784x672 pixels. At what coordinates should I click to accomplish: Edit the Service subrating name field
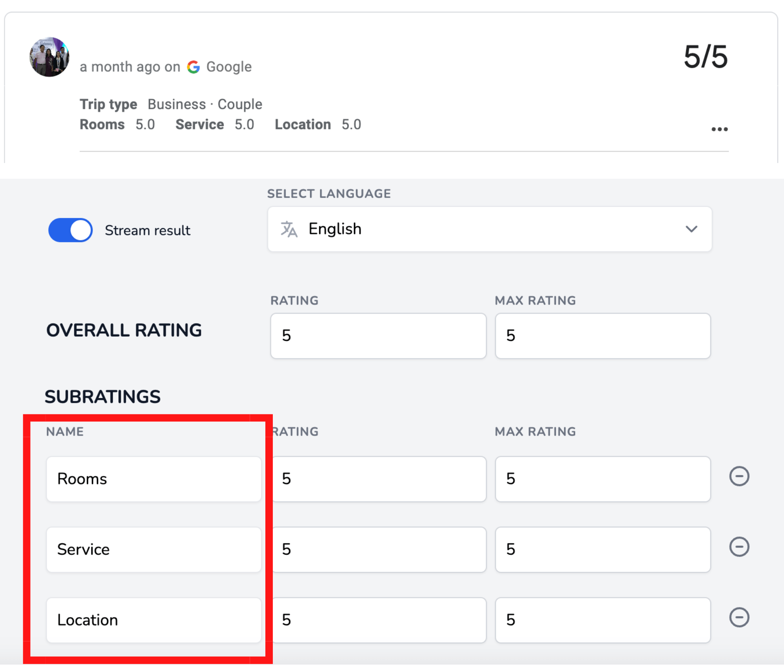click(x=154, y=550)
